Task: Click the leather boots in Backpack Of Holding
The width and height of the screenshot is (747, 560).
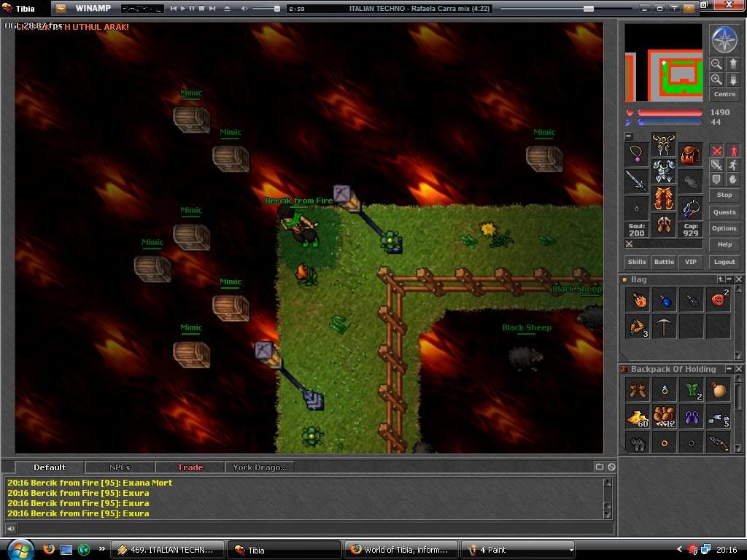Action: [x=638, y=390]
